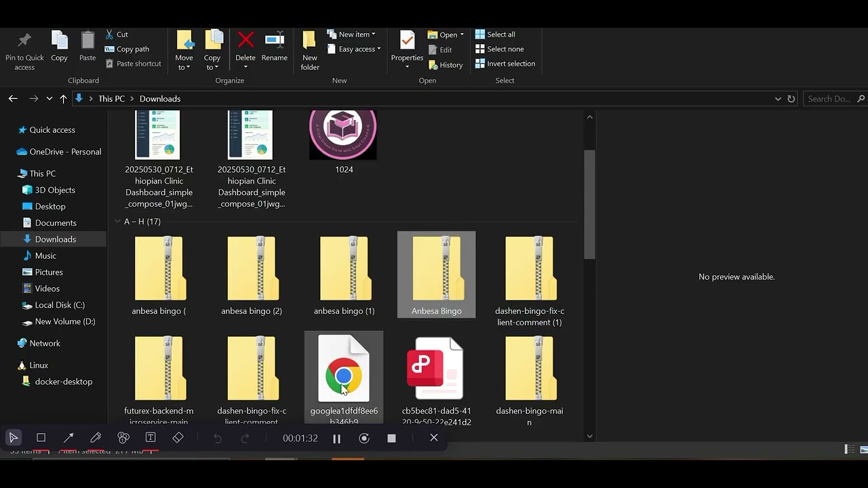Select dashen-bingo-fix-client-comment (1) zip
Viewport: 868px width, 488px height.
tap(530, 280)
